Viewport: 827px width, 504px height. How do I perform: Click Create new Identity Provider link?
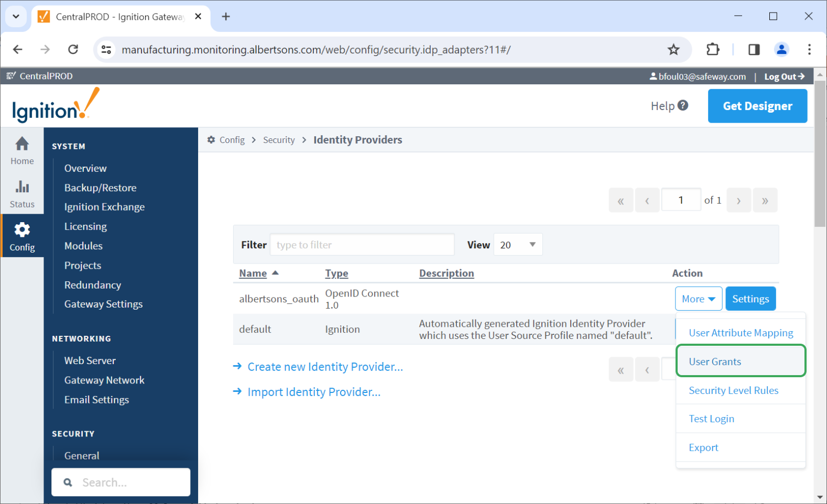325,367
